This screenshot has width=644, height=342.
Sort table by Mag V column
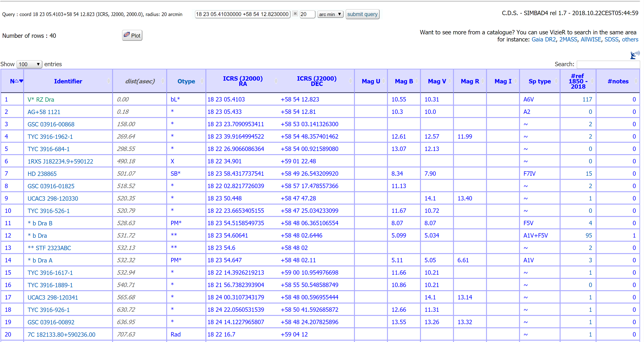(x=437, y=81)
